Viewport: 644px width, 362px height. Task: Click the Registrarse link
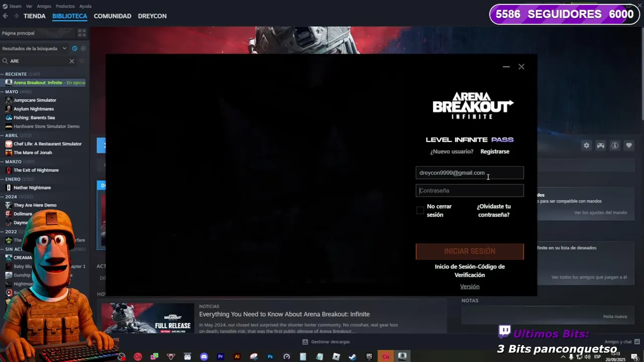[495, 151]
